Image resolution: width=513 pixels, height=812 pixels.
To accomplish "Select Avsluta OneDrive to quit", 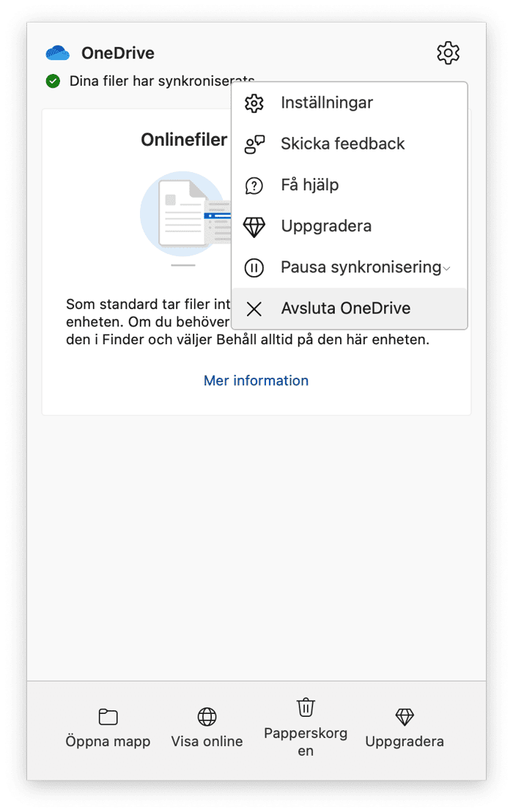I will point(350,309).
